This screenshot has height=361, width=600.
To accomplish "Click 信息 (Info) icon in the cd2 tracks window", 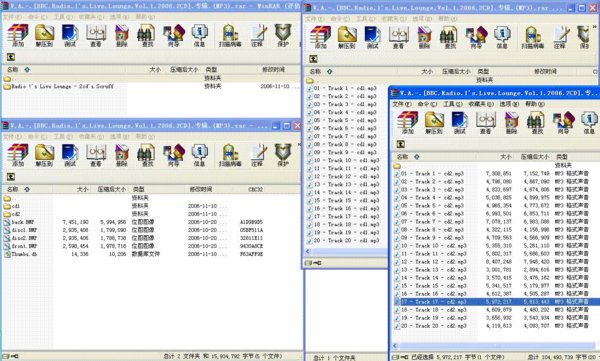I will click(x=589, y=123).
